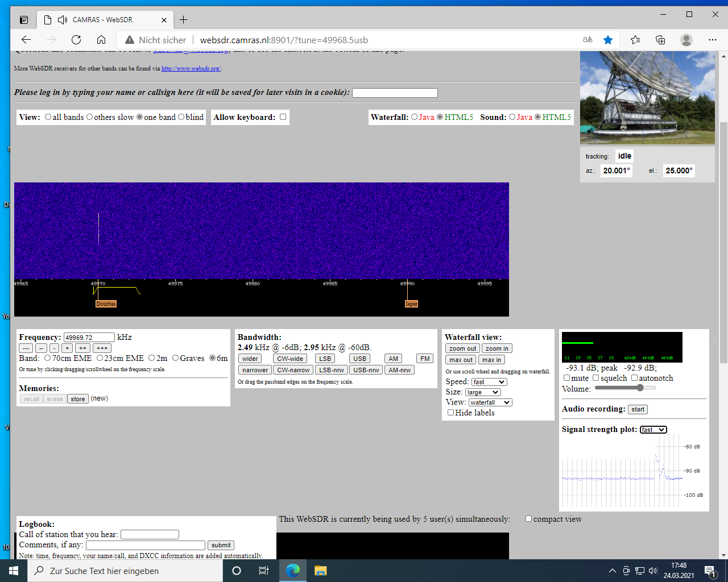Go to the browser home page

click(x=101, y=40)
